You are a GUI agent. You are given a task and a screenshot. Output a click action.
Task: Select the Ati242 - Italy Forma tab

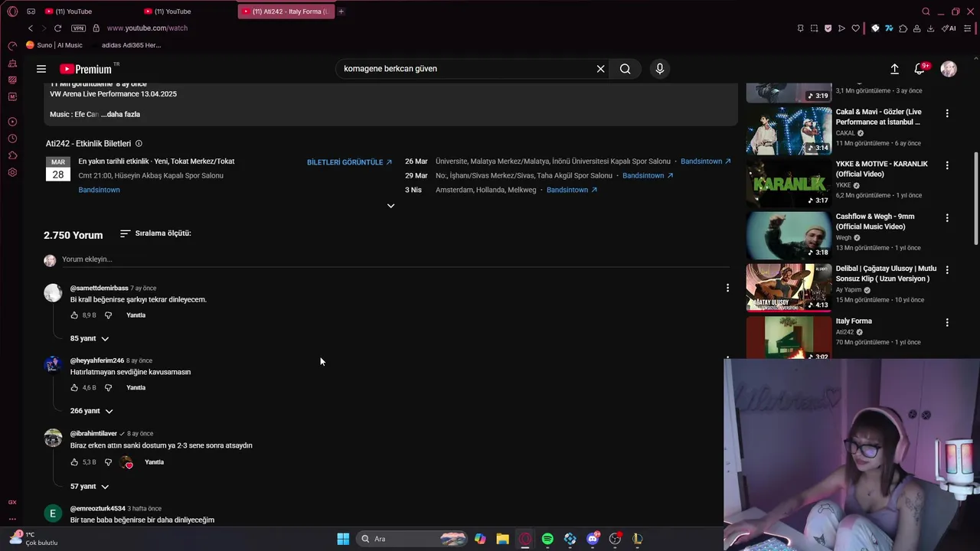coord(286,11)
